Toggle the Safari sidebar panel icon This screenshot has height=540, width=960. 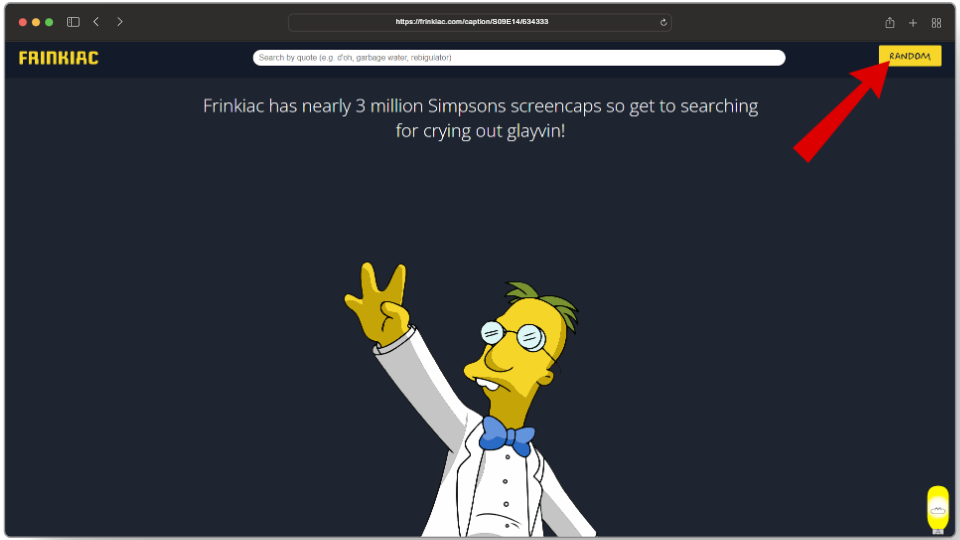pos(73,22)
